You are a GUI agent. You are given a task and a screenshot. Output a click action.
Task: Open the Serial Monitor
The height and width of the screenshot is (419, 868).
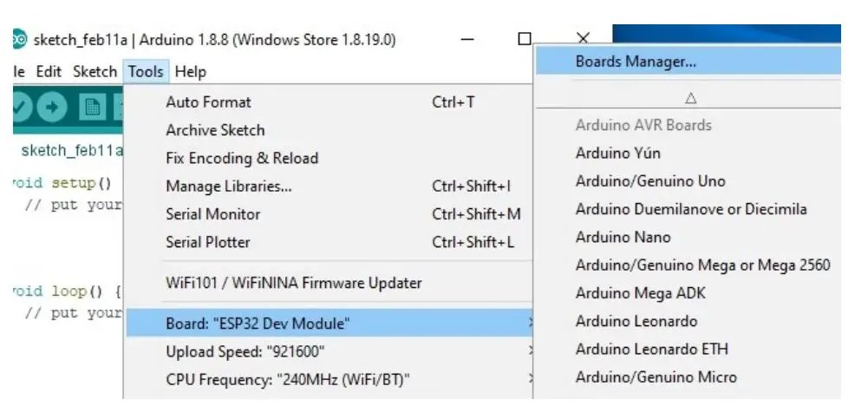[x=212, y=214]
